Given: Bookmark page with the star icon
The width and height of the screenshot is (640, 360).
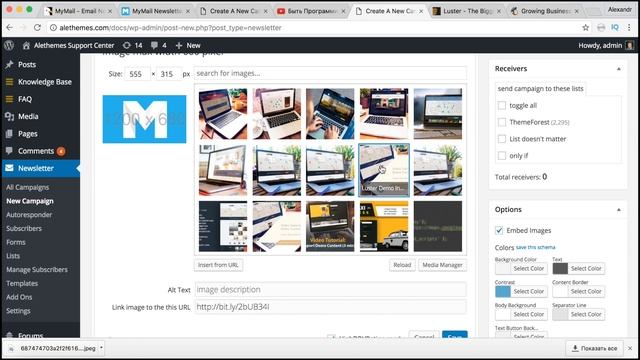Looking at the screenshot, I should tap(585, 27).
